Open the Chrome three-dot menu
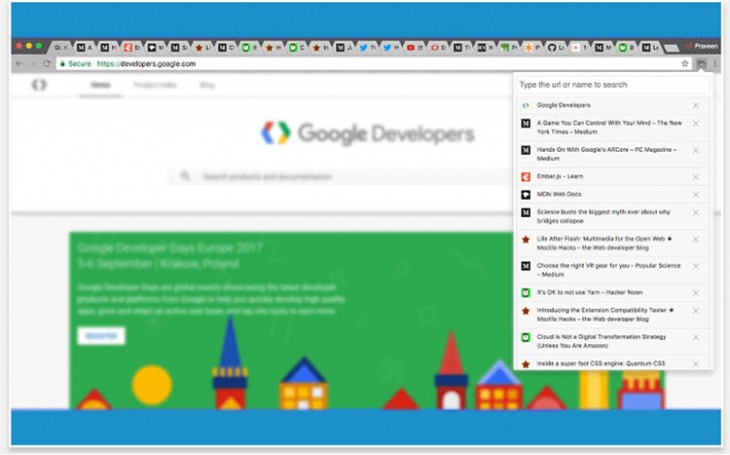Image resolution: width=730 pixels, height=455 pixels. (715, 64)
